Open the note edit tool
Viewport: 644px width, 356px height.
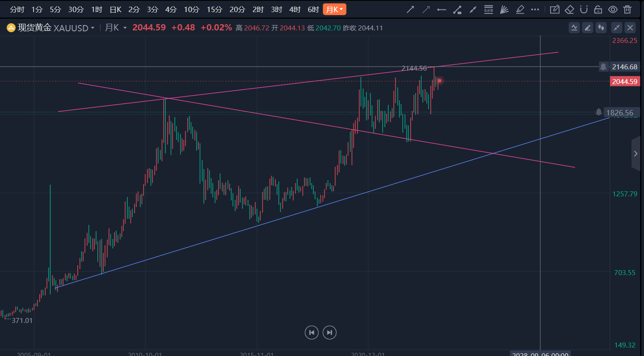(x=555, y=9)
